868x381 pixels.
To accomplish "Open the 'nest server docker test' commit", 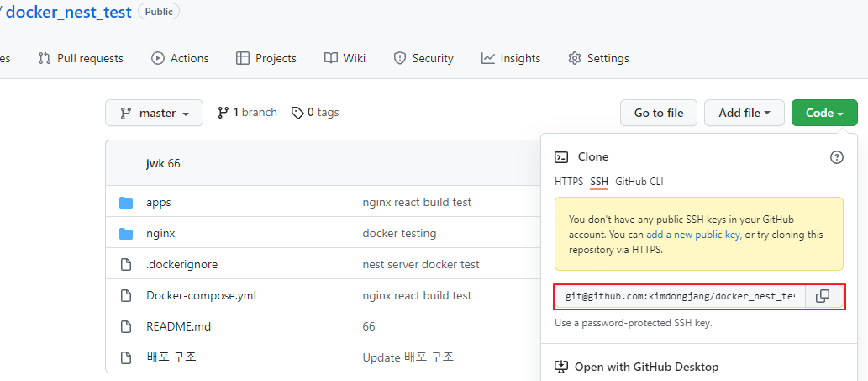I will point(421,265).
